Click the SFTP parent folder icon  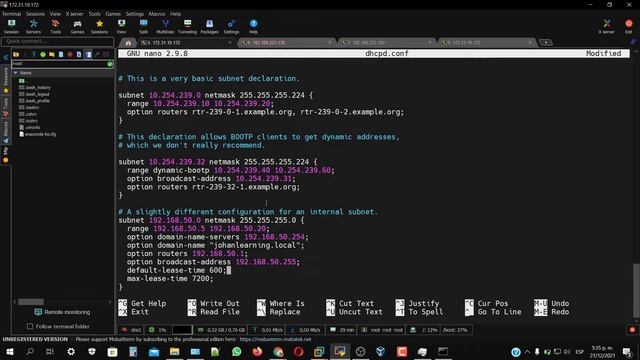coord(16,54)
